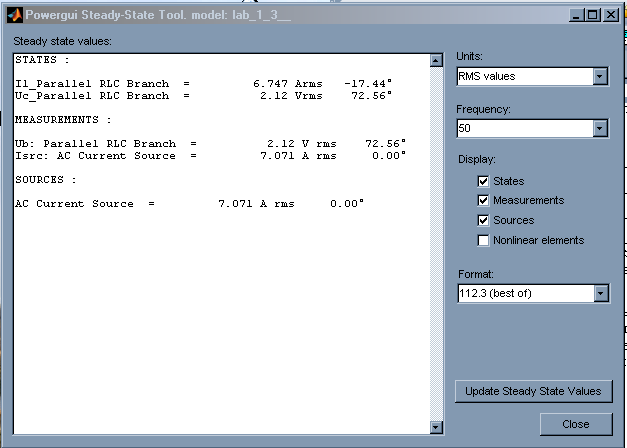Open the Format dropdown arrow
The image size is (627, 448).
click(x=601, y=294)
